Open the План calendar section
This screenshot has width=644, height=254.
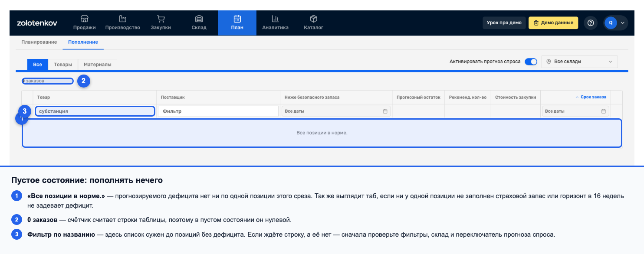coord(237,23)
